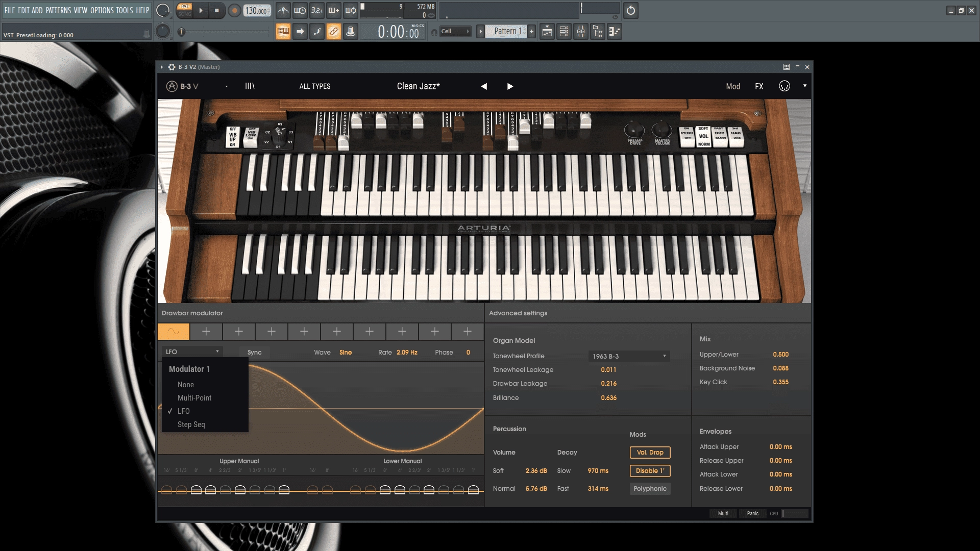Go to next preset arrow
980x551 pixels.
click(510, 87)
